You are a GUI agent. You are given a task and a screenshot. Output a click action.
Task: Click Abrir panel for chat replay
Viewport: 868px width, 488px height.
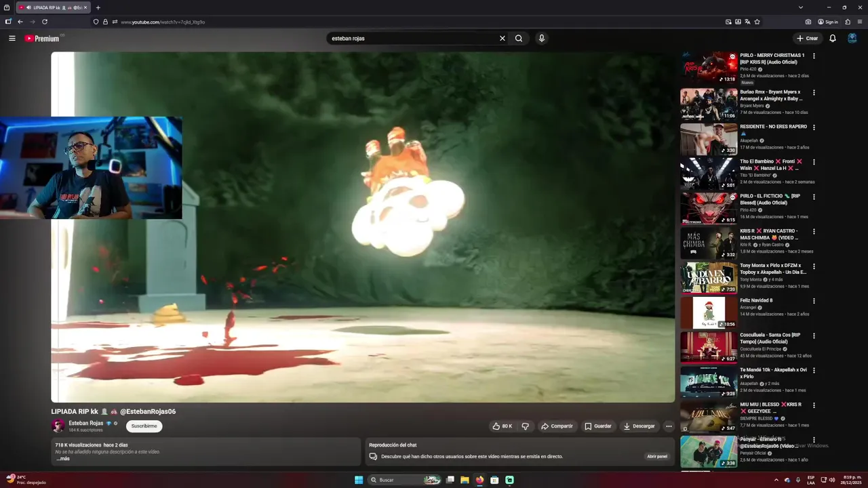(657, 457)
